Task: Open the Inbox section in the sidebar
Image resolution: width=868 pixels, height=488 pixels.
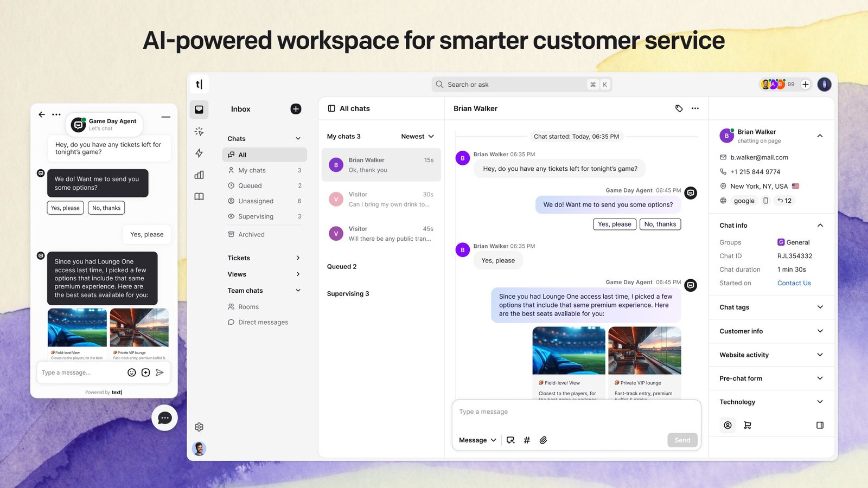Action: tap(199, 109)
